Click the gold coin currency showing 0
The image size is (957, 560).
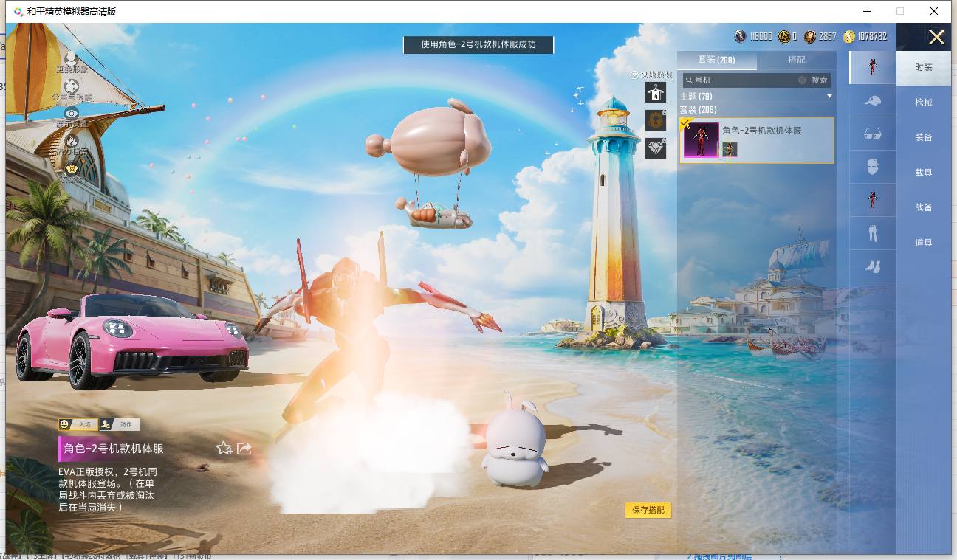coord(784,36)
